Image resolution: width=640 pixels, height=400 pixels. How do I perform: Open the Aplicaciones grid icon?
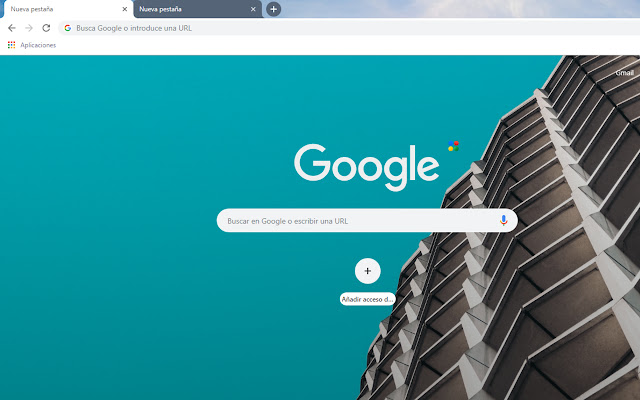(x=11, y=45)
